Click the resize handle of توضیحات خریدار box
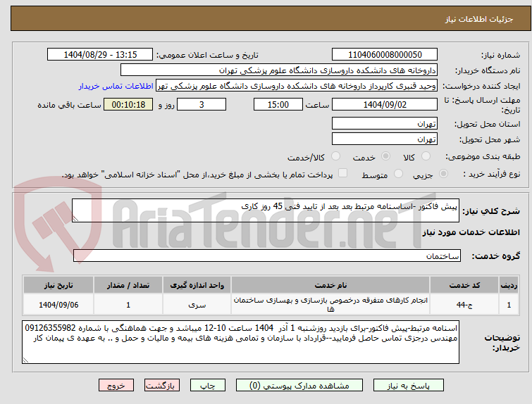Viewport: 532px width, 404px height. (x=25, y=360)
